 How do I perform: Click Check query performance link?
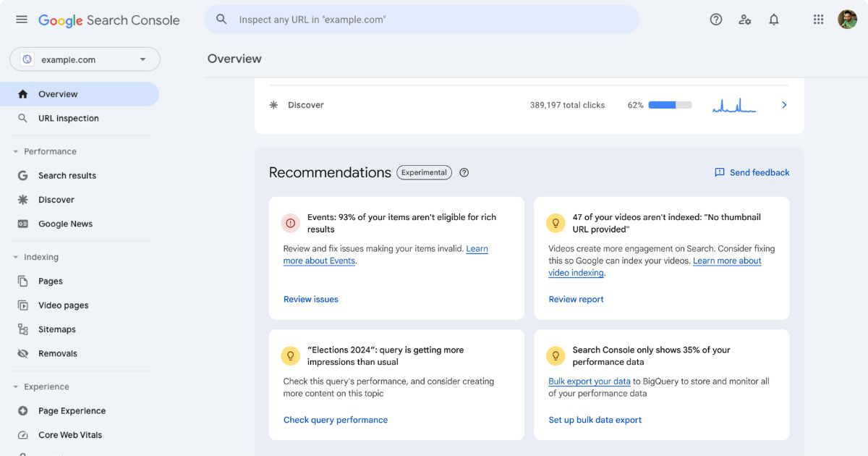pyautogui.click(x=336, y=420)
